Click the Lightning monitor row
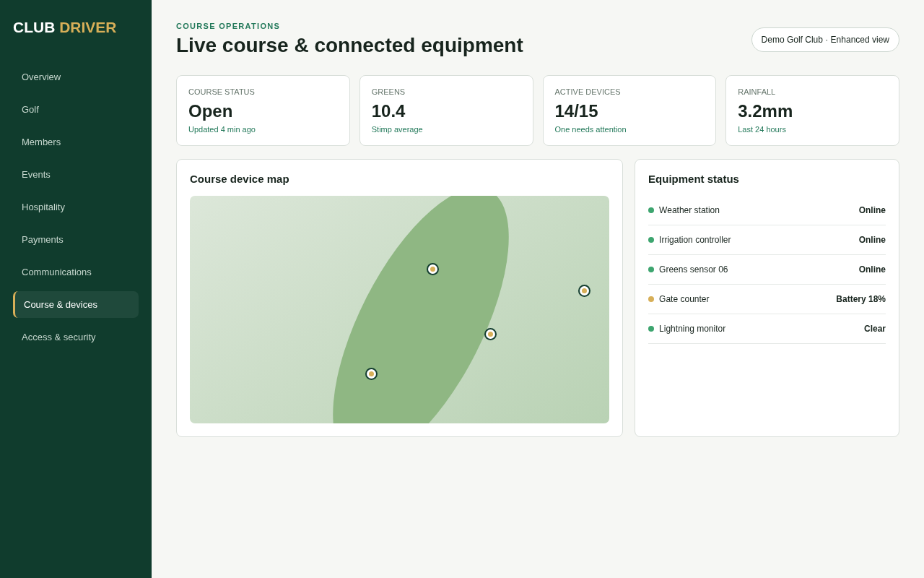Screen dimensions: 924x578 coord(767,329)
